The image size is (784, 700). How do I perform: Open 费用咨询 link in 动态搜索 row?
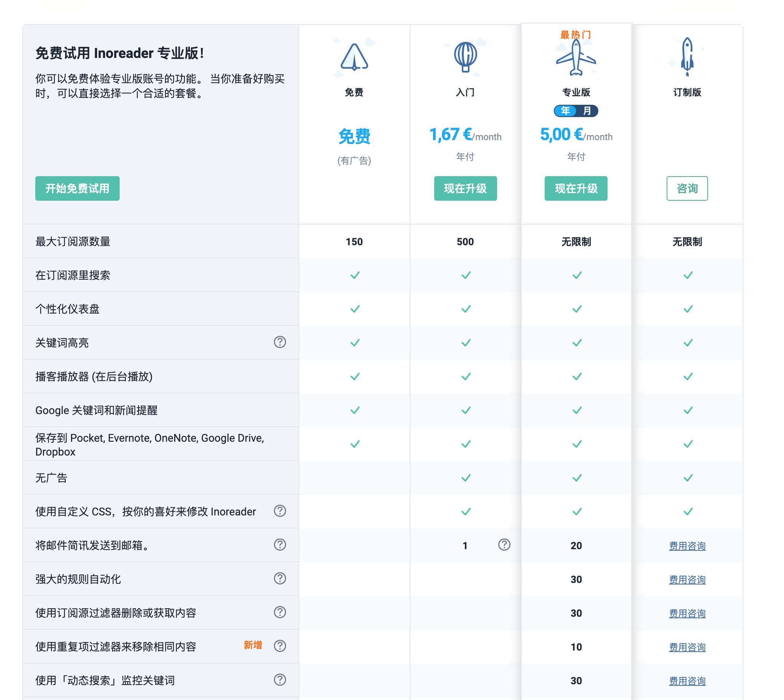pos(687,681)
